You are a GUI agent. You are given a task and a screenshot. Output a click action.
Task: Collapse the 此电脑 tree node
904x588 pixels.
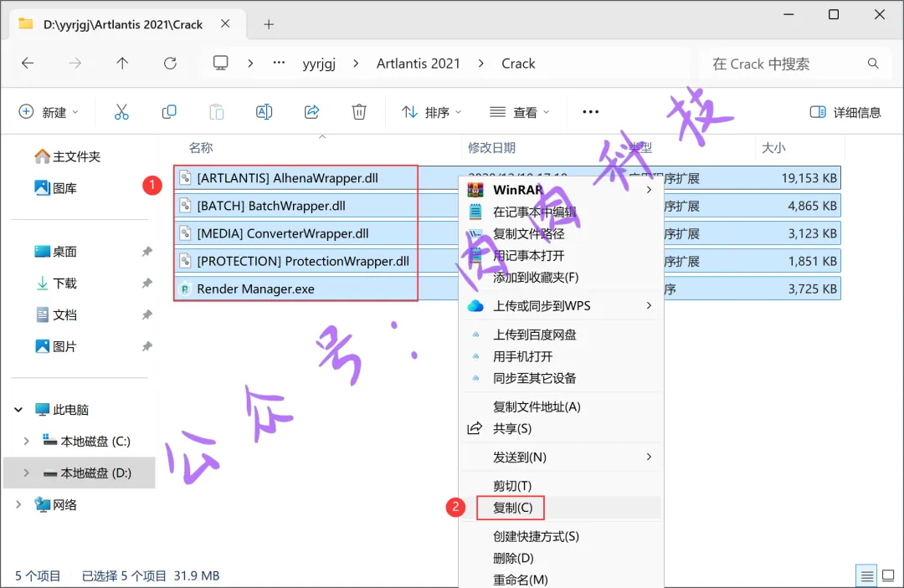pos(18,410)
